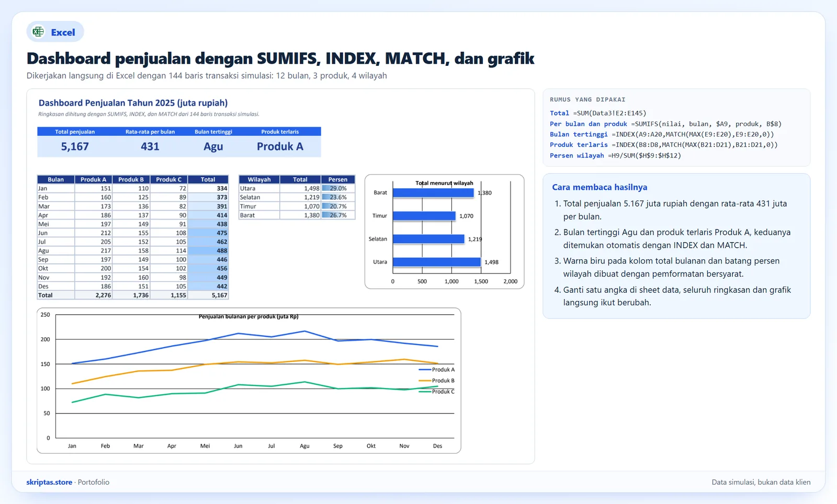Click the "Cara membaca hasilnya" heading
Viewport: 837px width, 504px height.
click(x=600, y=187)
